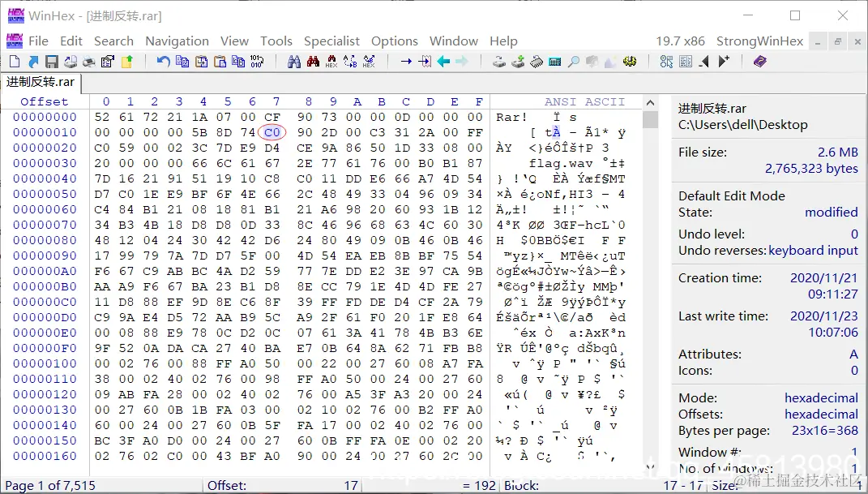The image size is (868, 494).
Task: Save file using the floppy disk icon
Action: 52,62
